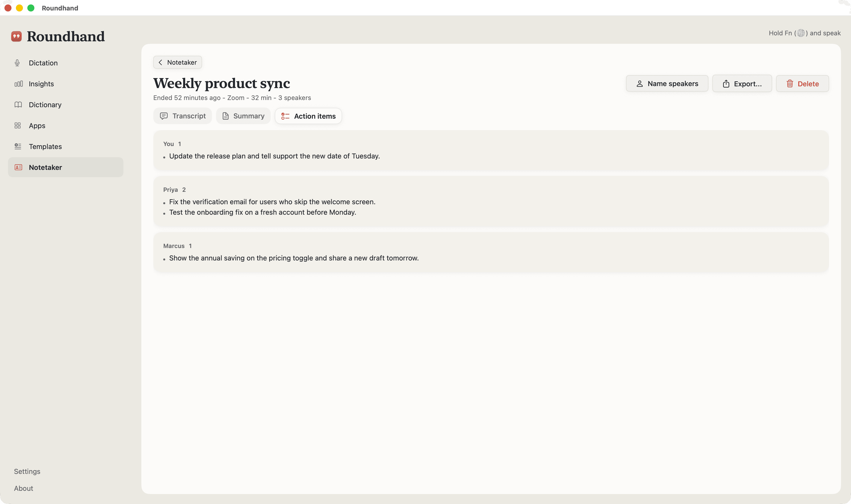Viewport: 851px width, 504px height.
Task: Go back using the Notetaker button
Action: 178,62
